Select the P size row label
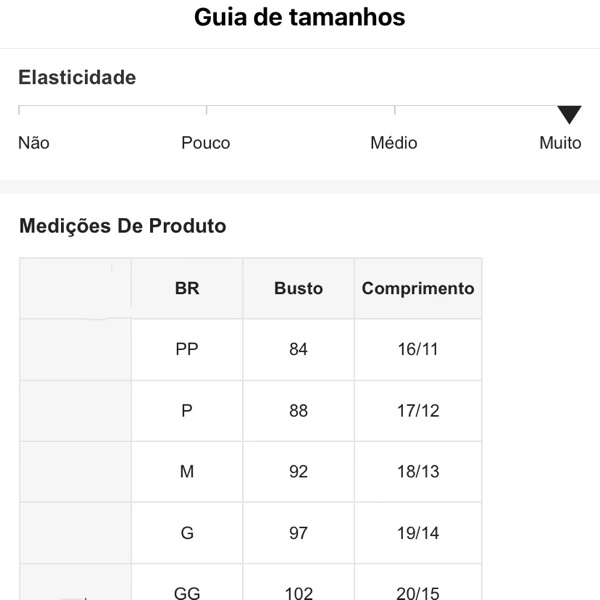The height and width of the screenshot is (600, 600). click(187, 411)
